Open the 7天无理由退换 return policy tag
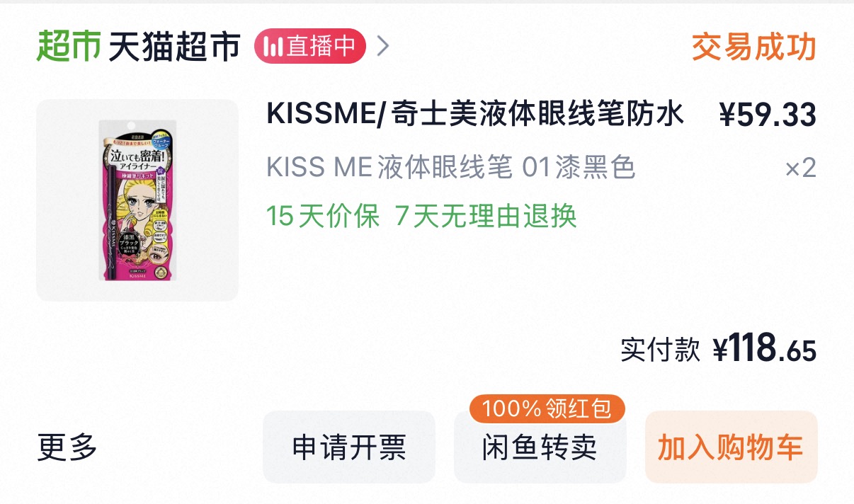Viewport: 854px width, 504px height. (x=486, y=215)
